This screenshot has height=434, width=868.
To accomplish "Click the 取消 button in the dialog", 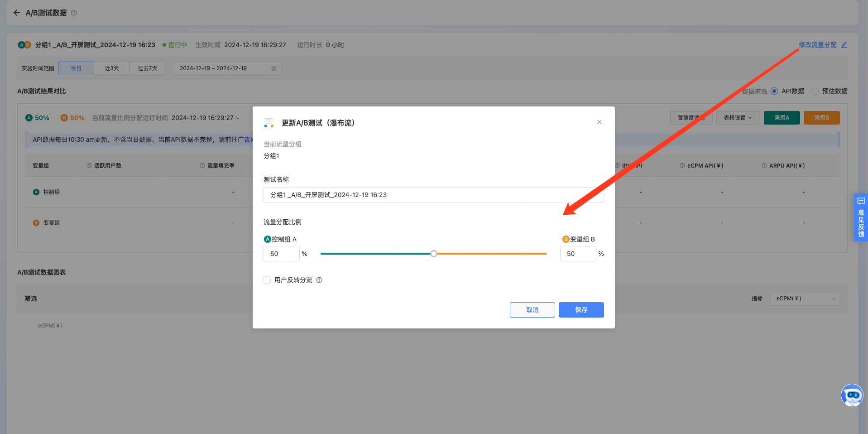I will 532,310.
